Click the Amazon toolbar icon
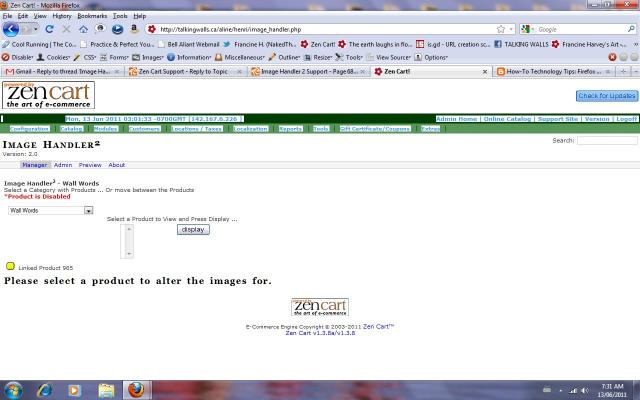Screen dimensions: 640x400 pos(134,29)
